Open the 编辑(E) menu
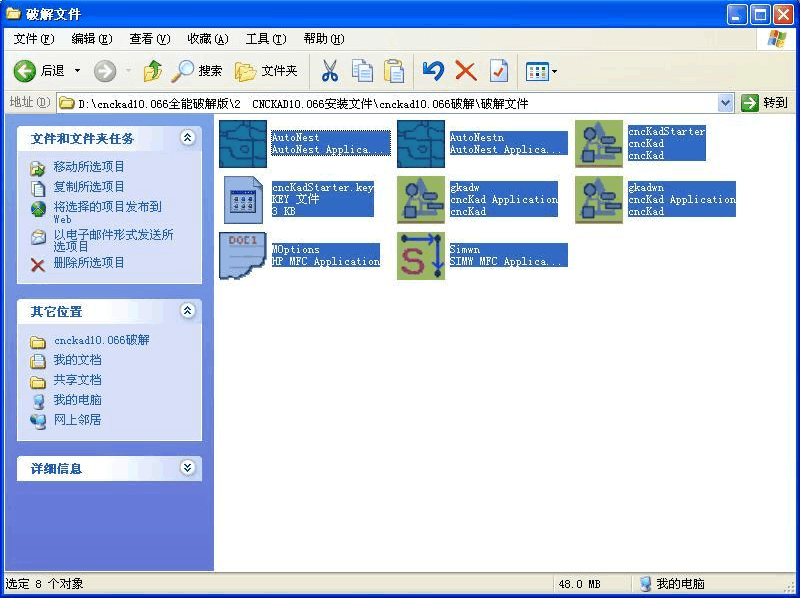The width and height of the screenshot is (801, 598). (91, 39)
